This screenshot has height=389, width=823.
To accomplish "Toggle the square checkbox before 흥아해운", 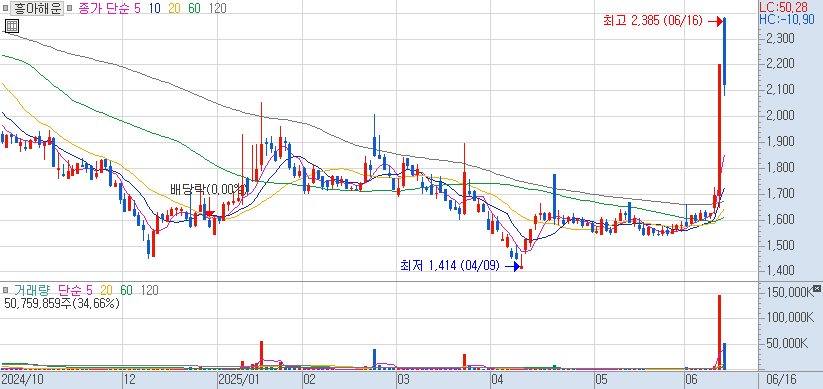I will coord(6,9).
